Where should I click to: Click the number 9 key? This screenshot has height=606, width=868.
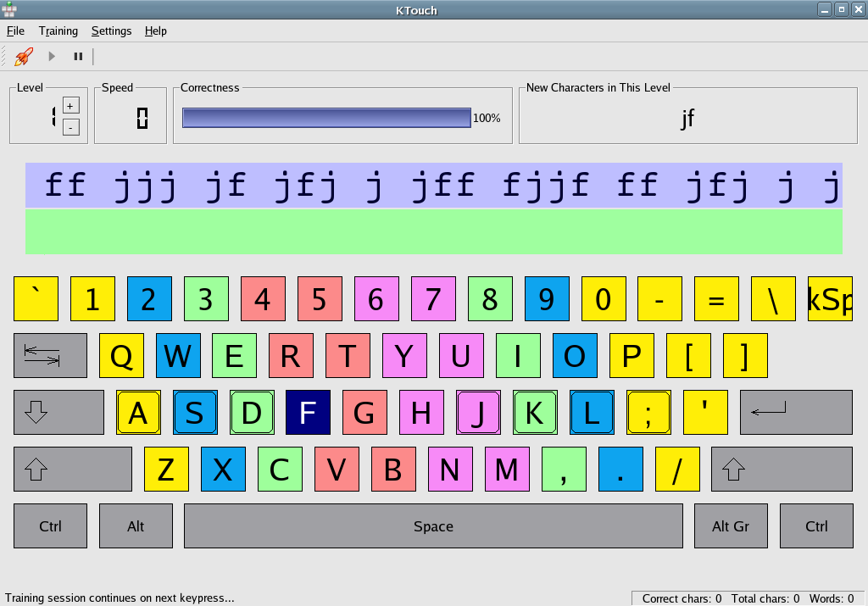547,299
